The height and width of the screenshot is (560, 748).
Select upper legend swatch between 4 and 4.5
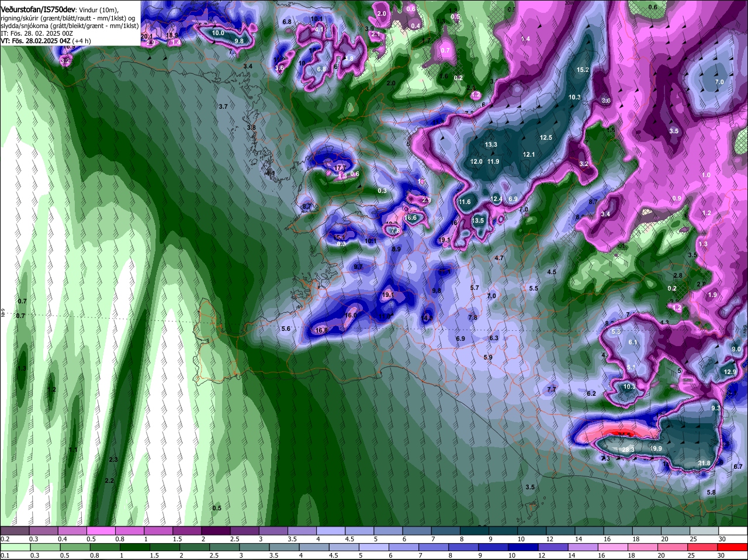click(x=331, y=531)
